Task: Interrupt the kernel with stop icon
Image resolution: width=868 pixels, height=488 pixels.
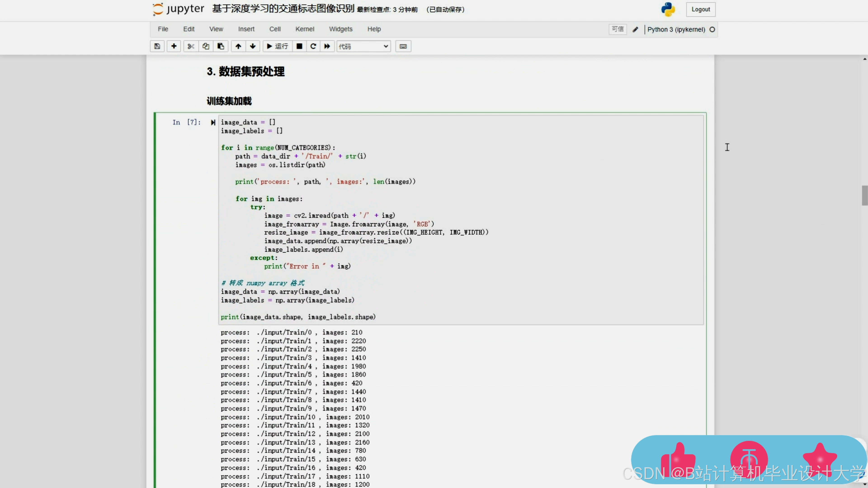Action: pos(299,46)
